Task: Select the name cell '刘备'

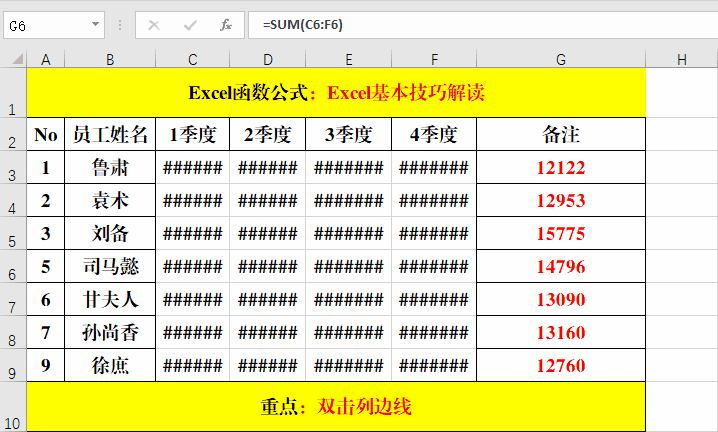Action: point(110,233)
